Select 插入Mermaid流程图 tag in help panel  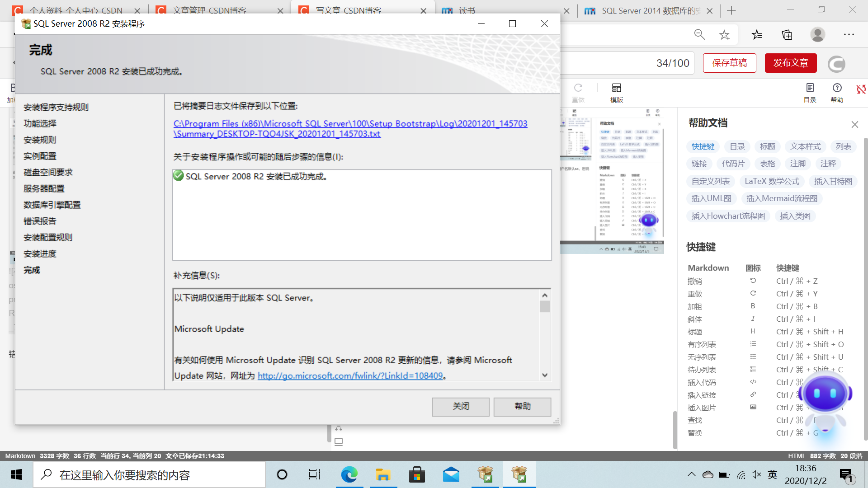(x=782, y=198)
